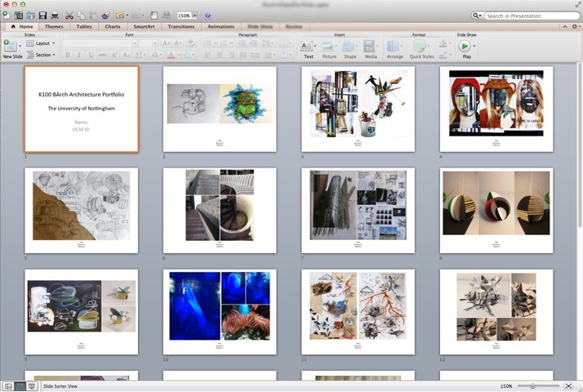Activate the Format Painter brush
The width and height of the screenshot is (583, 392).
[105, 16]
